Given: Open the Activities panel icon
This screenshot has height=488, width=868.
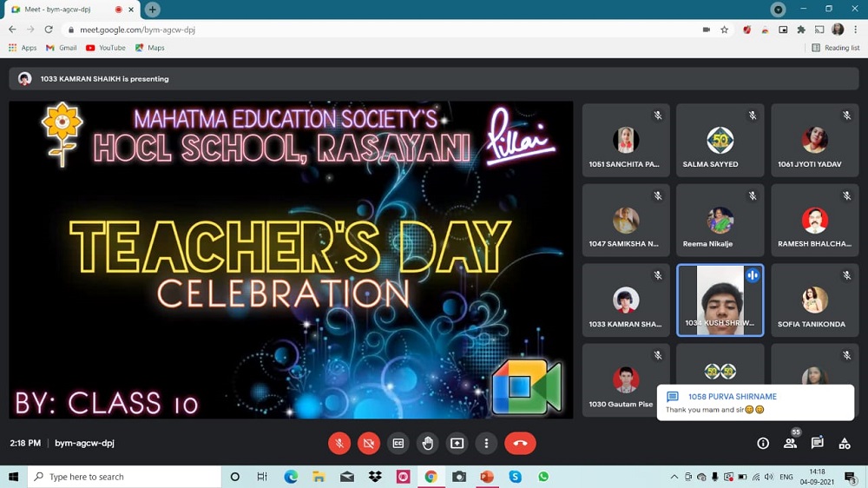Looking at the screenshot, I should (x=844, y=443).
